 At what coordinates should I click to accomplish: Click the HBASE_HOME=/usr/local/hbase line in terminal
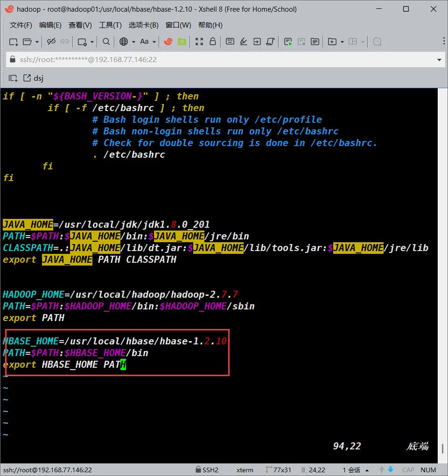point(115,341)
